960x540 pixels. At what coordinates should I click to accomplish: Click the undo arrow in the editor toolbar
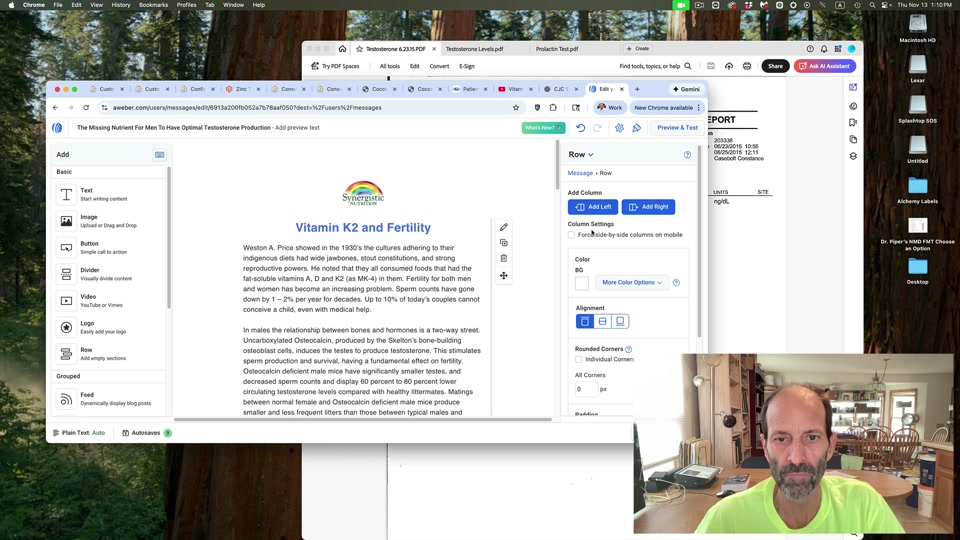click(580, 128)
